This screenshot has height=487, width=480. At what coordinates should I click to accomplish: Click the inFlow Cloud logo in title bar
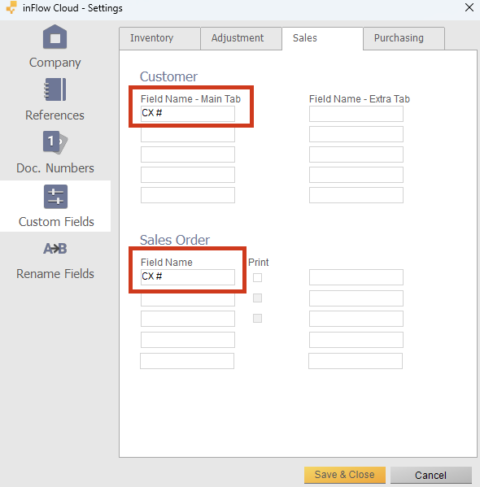(x=11, y=7)
